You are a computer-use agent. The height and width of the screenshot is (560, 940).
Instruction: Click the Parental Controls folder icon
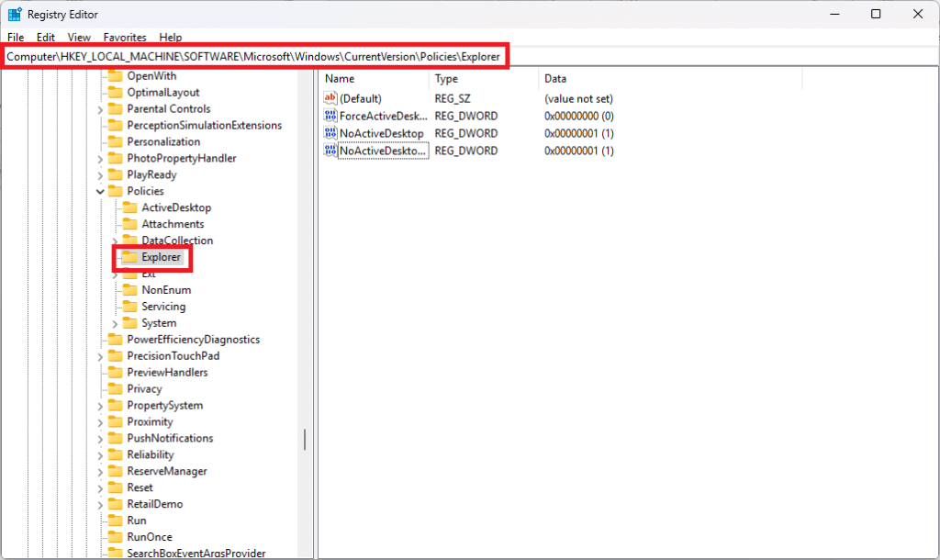[115, 108]
